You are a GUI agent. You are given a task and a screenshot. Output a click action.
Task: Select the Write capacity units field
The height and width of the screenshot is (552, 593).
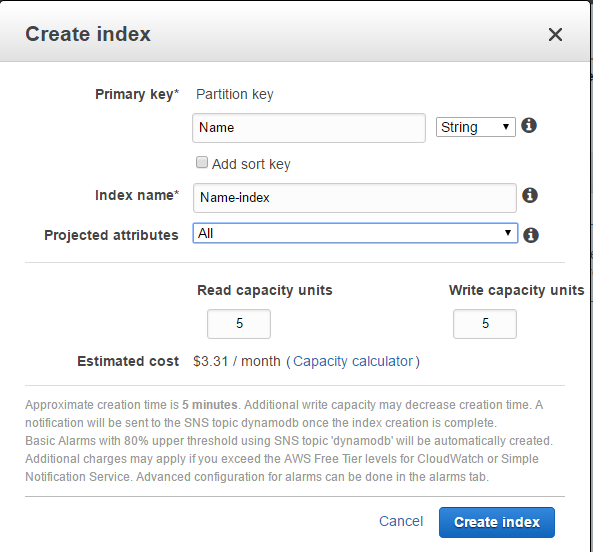485,324
